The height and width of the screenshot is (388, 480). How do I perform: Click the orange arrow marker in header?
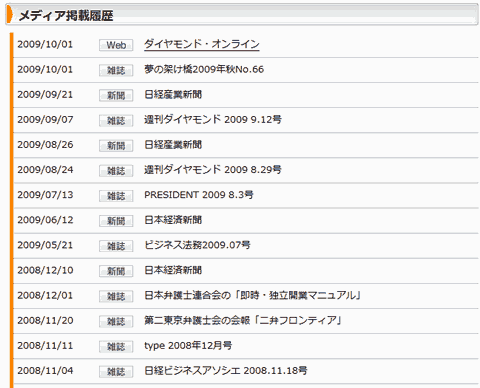pos(10,15)
